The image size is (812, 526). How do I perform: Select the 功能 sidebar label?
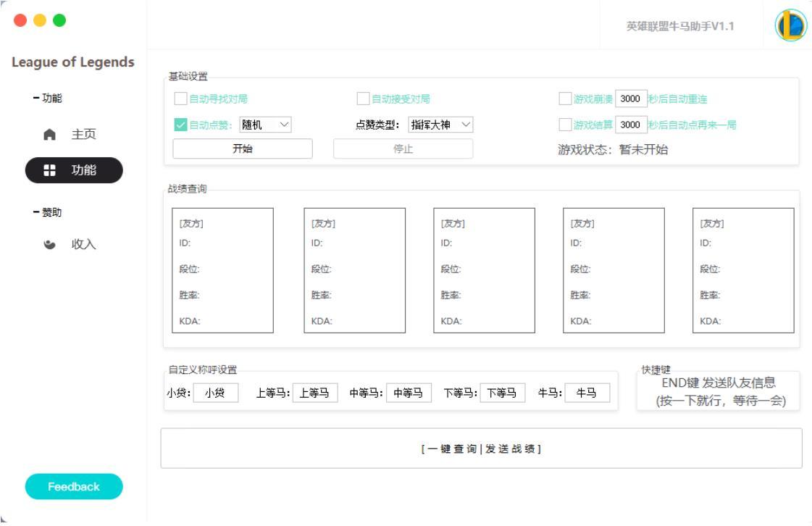point(83,170)
